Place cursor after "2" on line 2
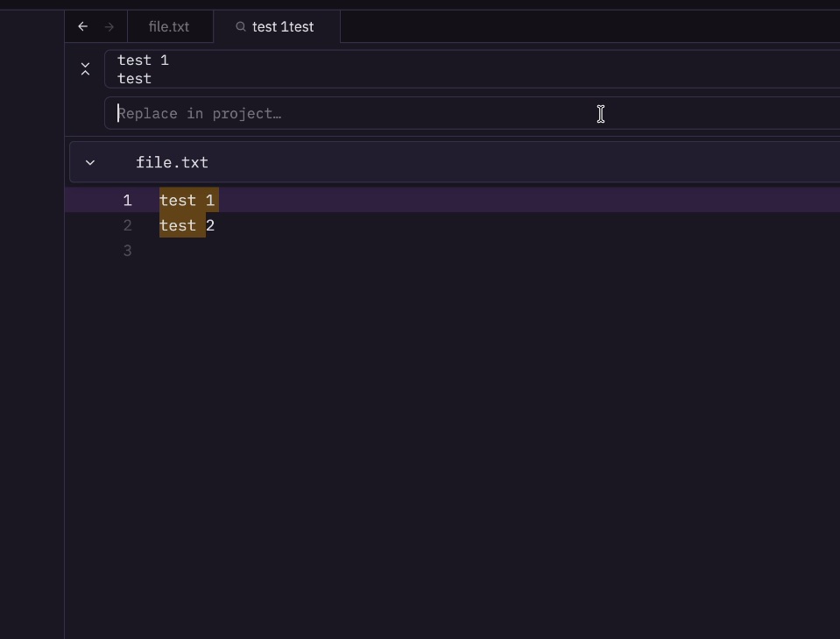 (215, 226)
